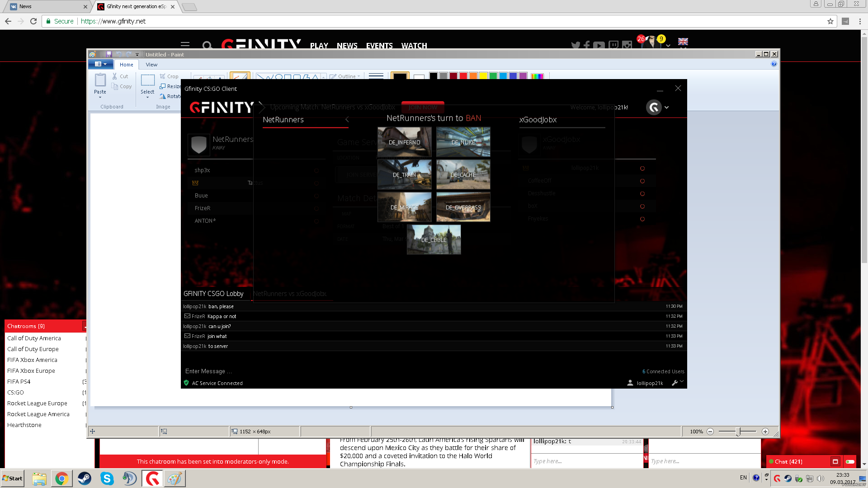Open the Outline dropdown in Paint
The width and height of the screenshot is (868, 488).
click(x=345, y=76)
